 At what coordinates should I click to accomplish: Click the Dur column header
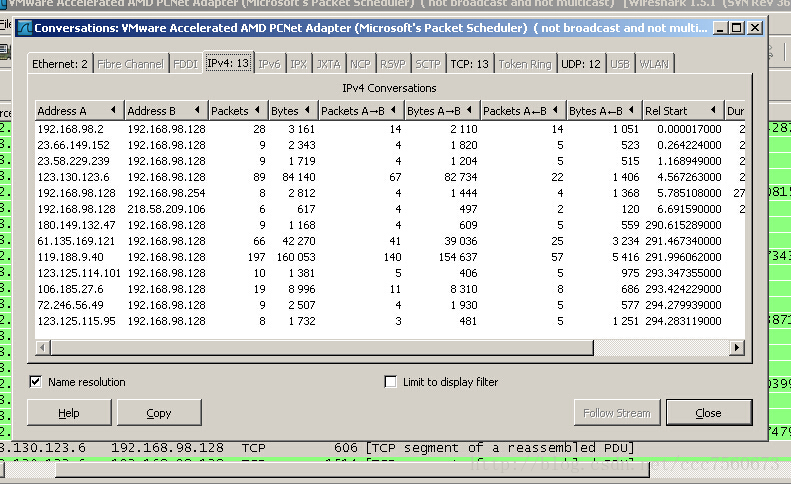pyautogui.click(x=735, y=111)
